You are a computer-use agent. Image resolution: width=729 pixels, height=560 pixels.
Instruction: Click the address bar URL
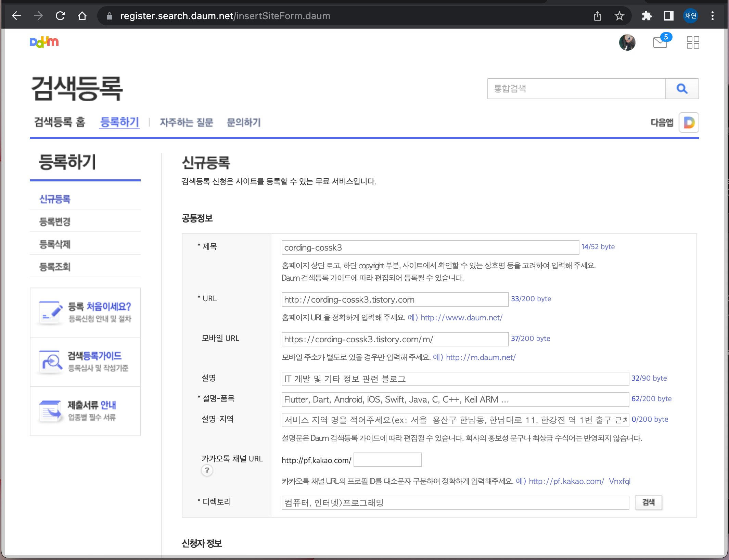(225, 16)
